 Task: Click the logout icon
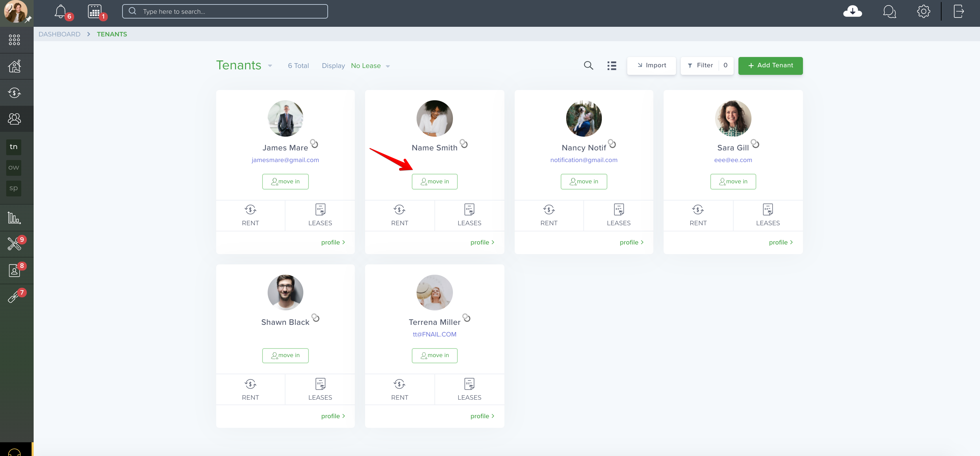pyautogui.click(x=958, y=11)
